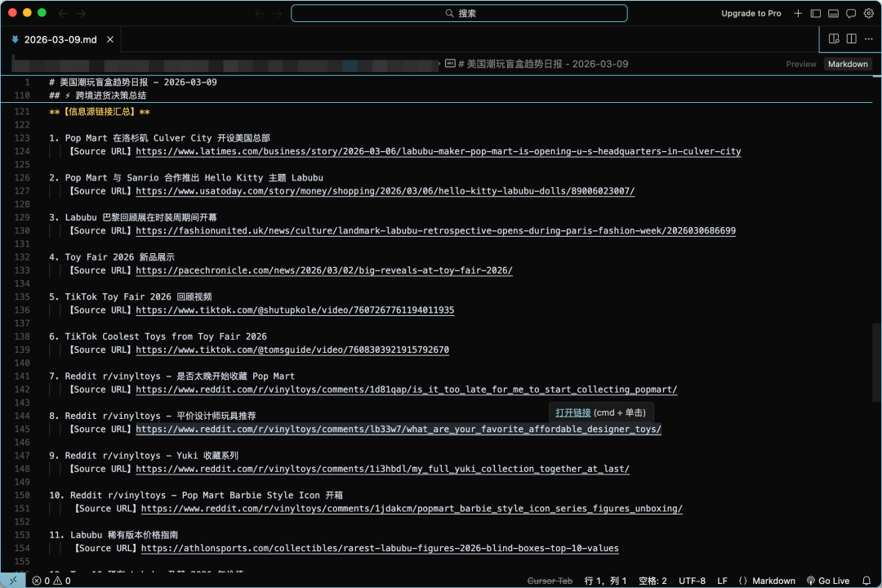Open the latimes.com Pop Mart headquarters link
882x588 pixels.
point(439,151)
